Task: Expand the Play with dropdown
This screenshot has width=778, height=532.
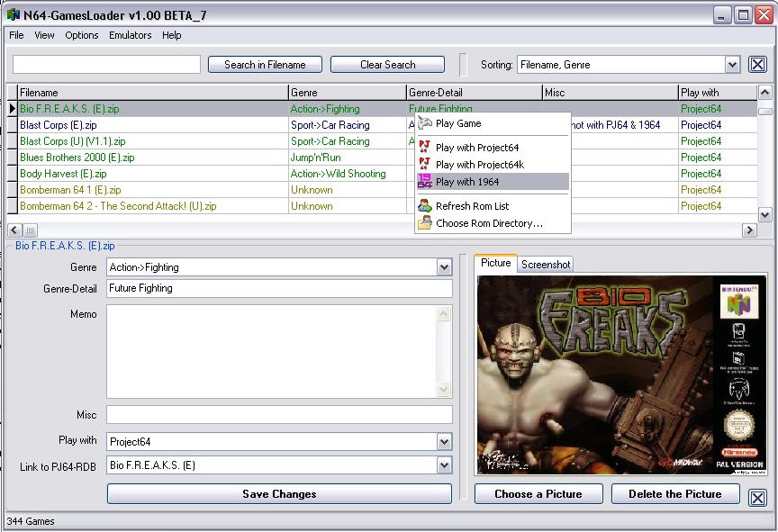Action: (444, 442)
